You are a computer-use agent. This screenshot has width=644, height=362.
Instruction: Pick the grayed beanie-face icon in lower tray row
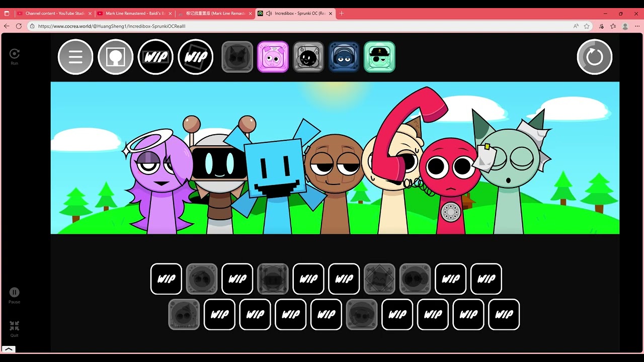[x=362, y=314]
